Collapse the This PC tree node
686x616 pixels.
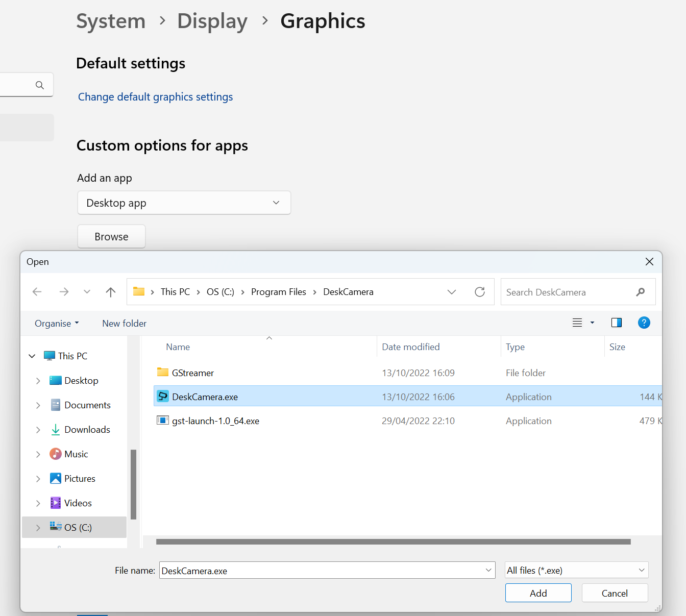pyautogui.click(x=32, y=356)
